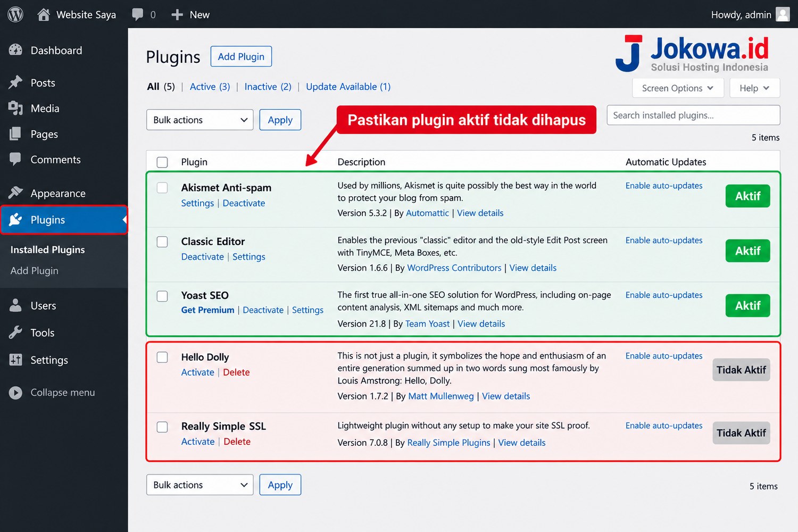
Task: Tick the Really Simple SSL checkbox
Action: tap(162, 427)
